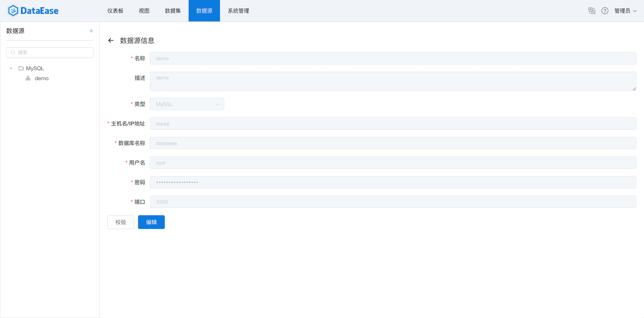Open the language translation icon
The image size is (644, 318).
click(x=591, y=11)
